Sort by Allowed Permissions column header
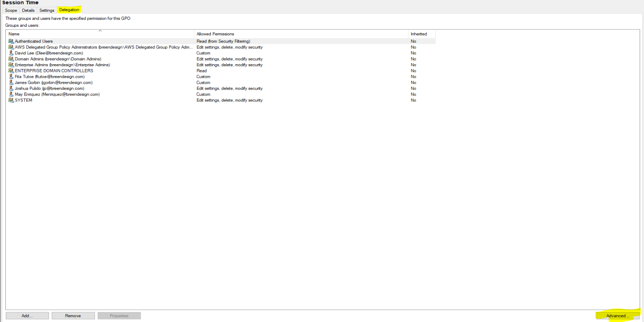 [x=301, y=34]
